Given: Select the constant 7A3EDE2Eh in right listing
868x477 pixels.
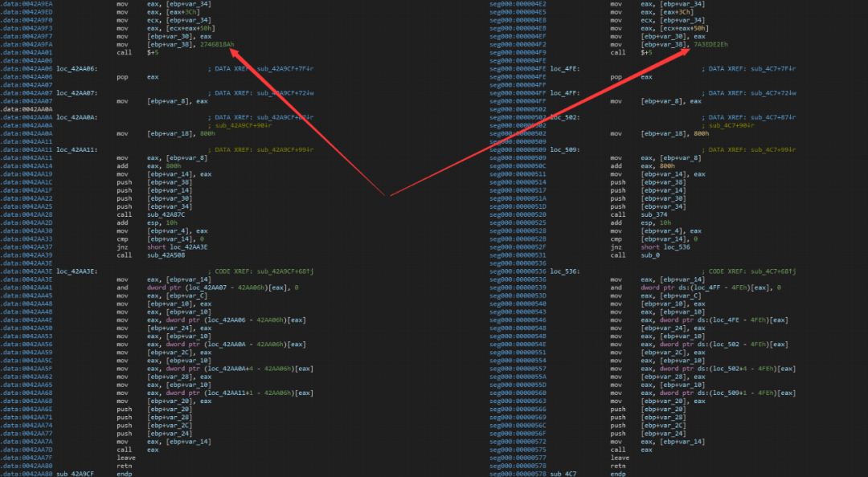Looking at the screenshot, I should point(710,45).
